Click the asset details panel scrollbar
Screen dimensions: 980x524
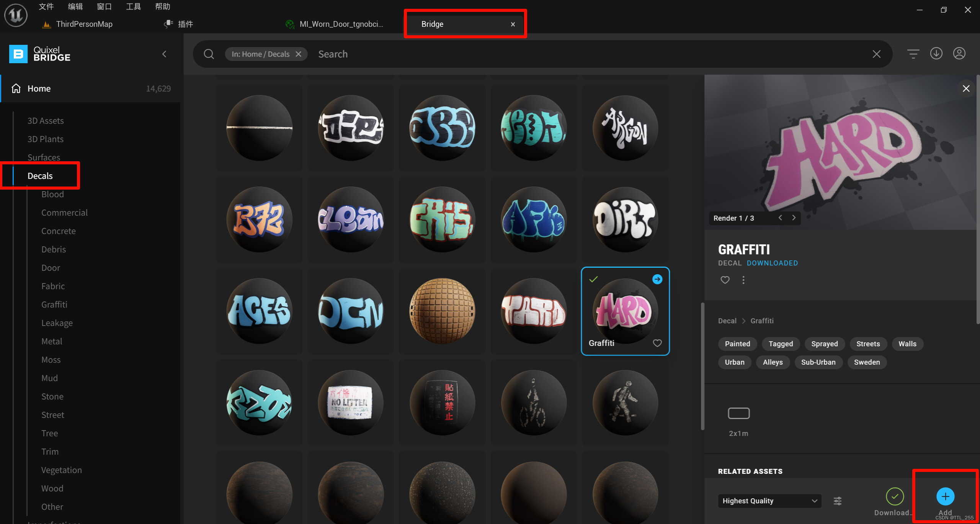[x=977, y=199]
